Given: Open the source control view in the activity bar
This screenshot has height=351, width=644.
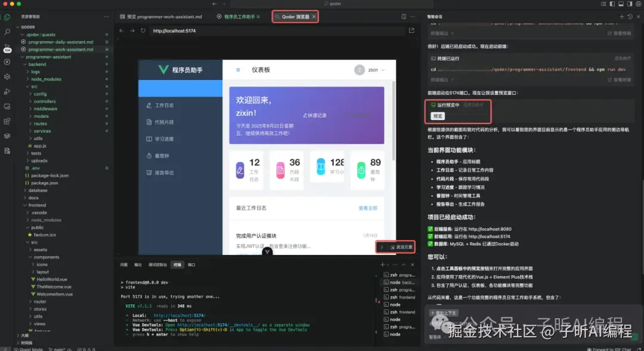Looking at the screenshot, I should click(x=6, y=45).
